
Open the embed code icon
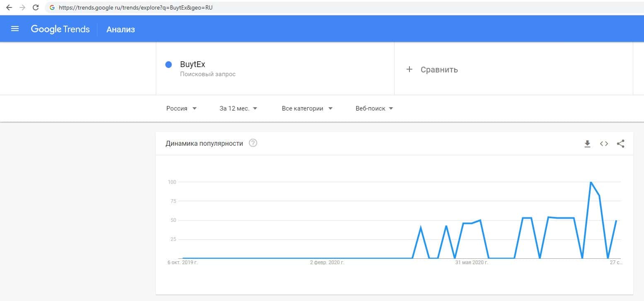604,144
